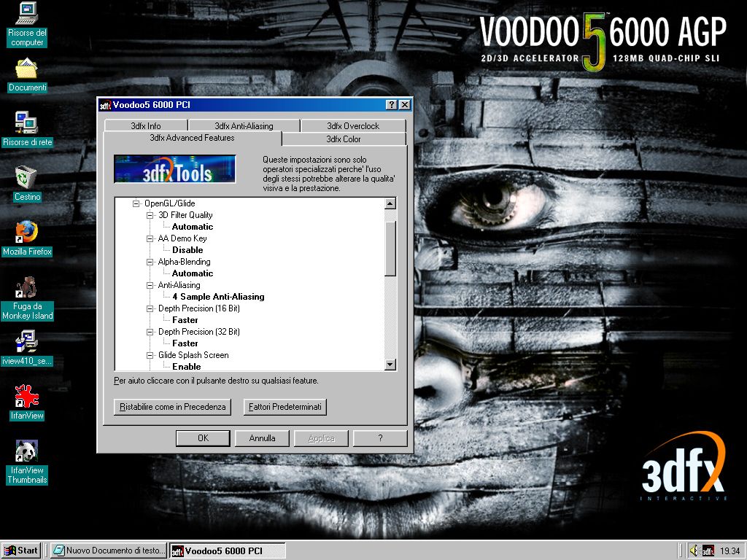
Task: Switch to the 3dfx Overclock tab
Action: 353,125
